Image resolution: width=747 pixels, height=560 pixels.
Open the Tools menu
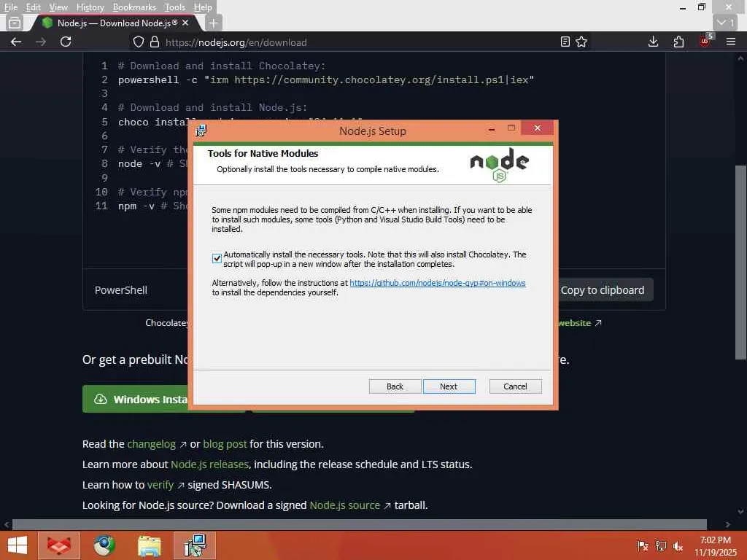click(x=174, y=7)
